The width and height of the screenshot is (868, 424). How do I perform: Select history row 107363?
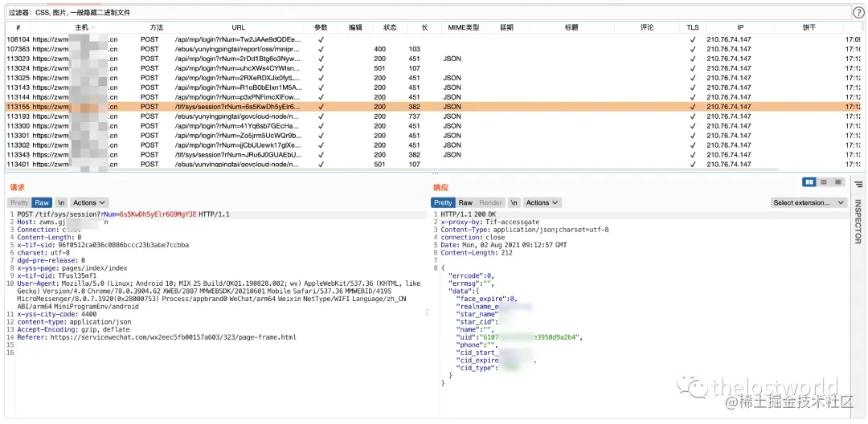tap(433, 49)
